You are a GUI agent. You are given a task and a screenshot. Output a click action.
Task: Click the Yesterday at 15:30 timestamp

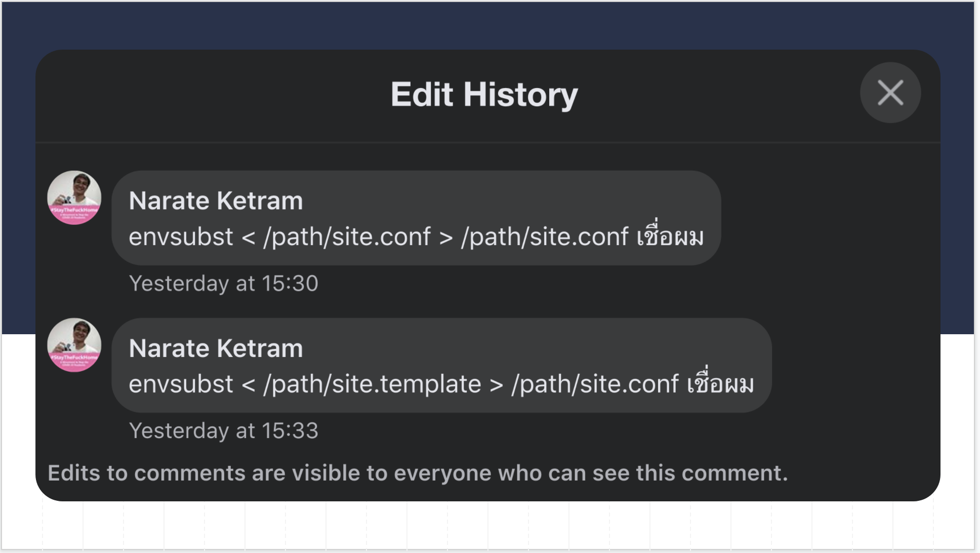coord(224,284)
